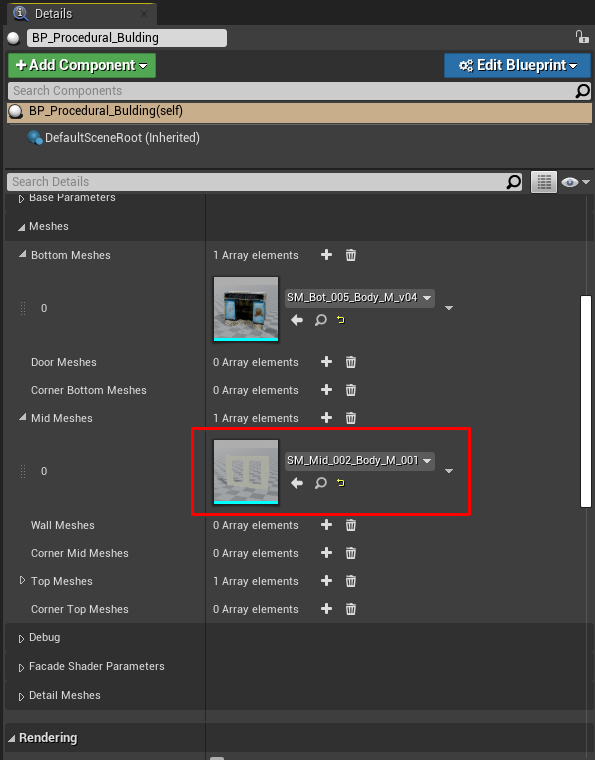Empty the Door Meshes array with trash icon
This screenshot has width=595, height=760.
351,362
